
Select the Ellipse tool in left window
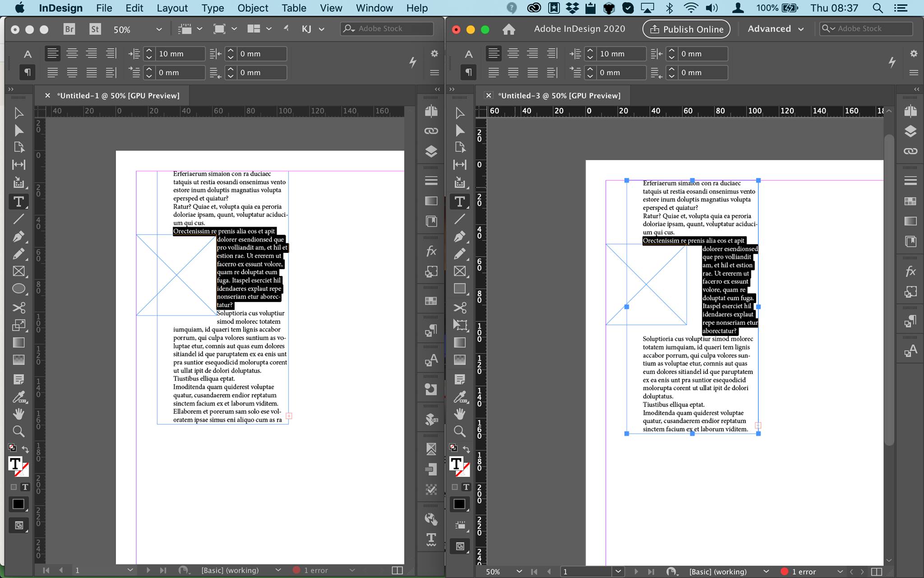pyautogui.click(x=18, y=289)
